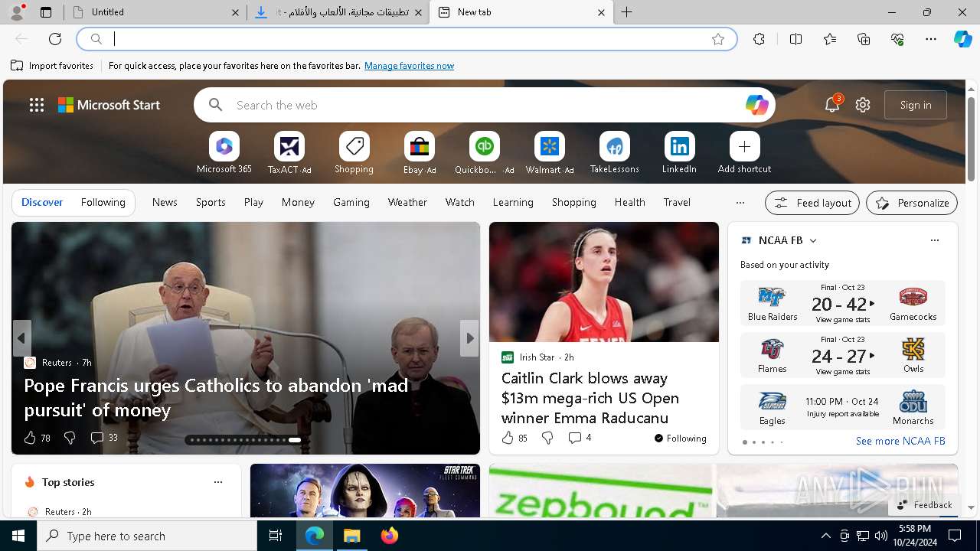The image size is (980, 551).
Task: Open the Favorites list icon
Action: pos(830,39)
